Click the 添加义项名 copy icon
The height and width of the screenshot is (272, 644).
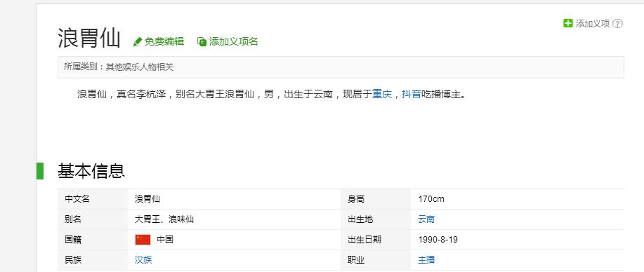click(x=202, y=42)
